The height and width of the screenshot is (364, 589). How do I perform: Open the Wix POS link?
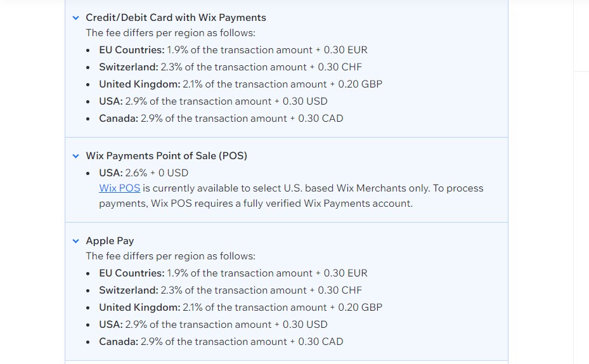tap(119, 188)
